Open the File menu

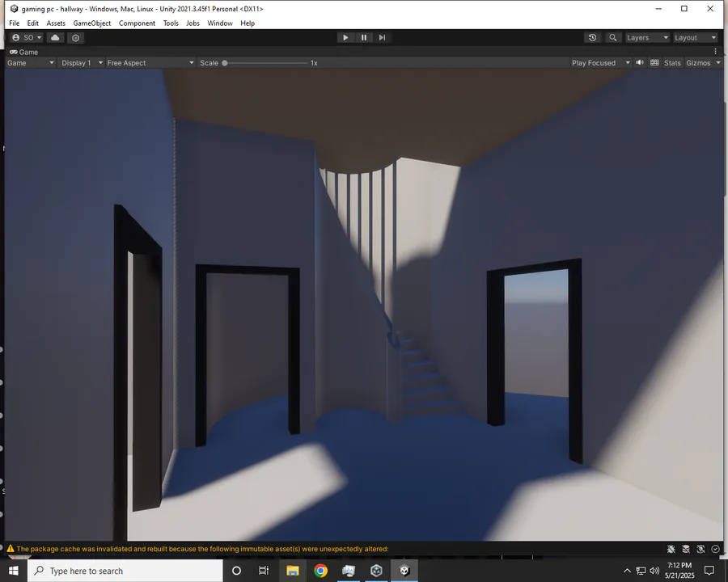(x=15, y=23)
